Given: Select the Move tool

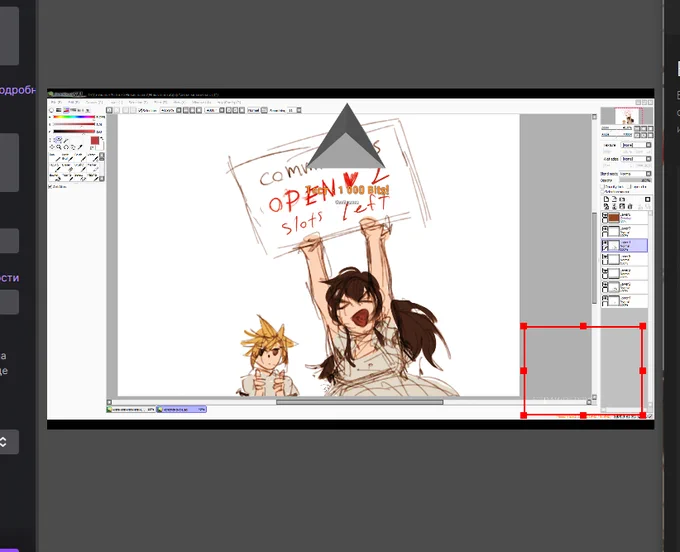Looking at the screenshot, I should [52, 147].
